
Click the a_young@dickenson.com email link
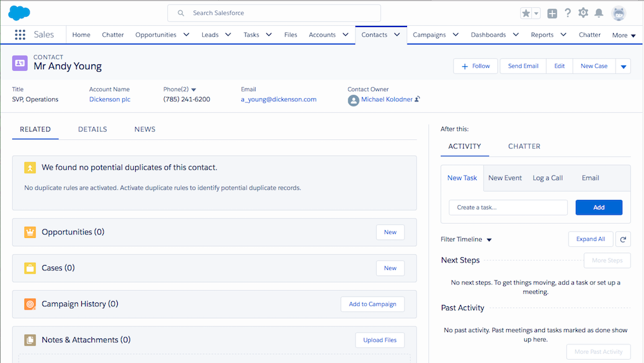(278, 99)
